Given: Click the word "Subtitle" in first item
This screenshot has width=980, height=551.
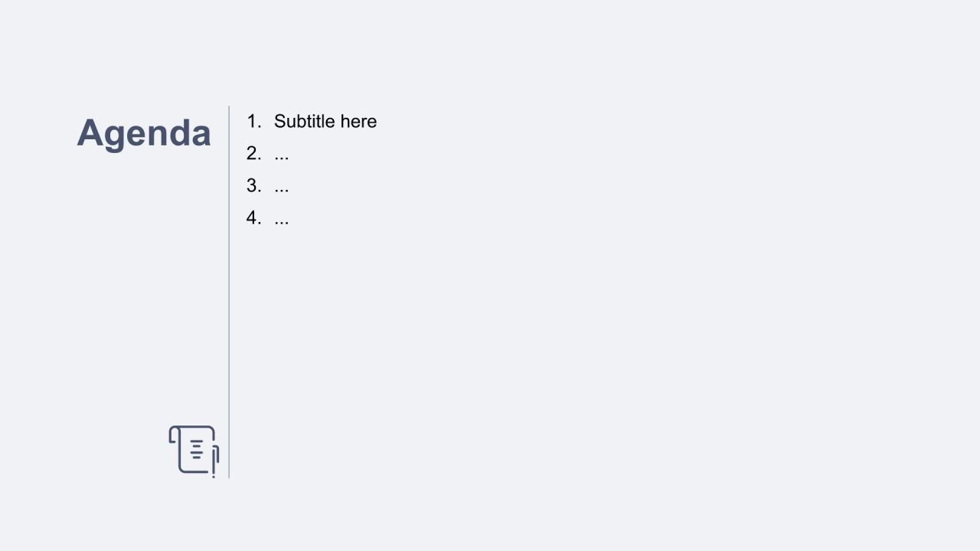Looking at the screenshot, I should 305,122.
